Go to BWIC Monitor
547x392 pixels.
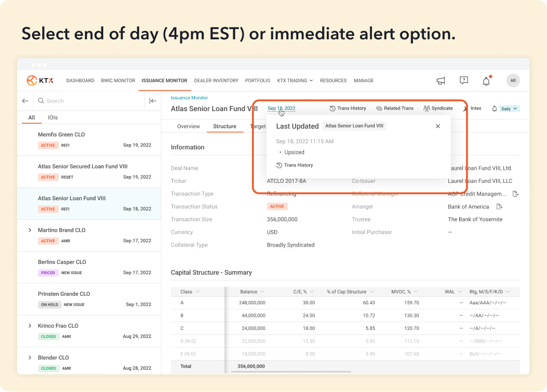pos(118,80)
